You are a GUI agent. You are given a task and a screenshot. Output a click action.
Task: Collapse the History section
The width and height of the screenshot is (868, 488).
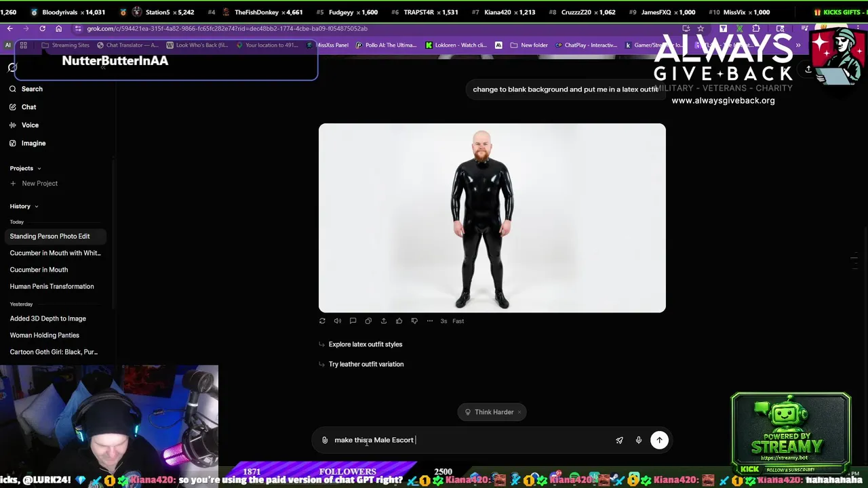pyautogui.click(x=24, y=206)
